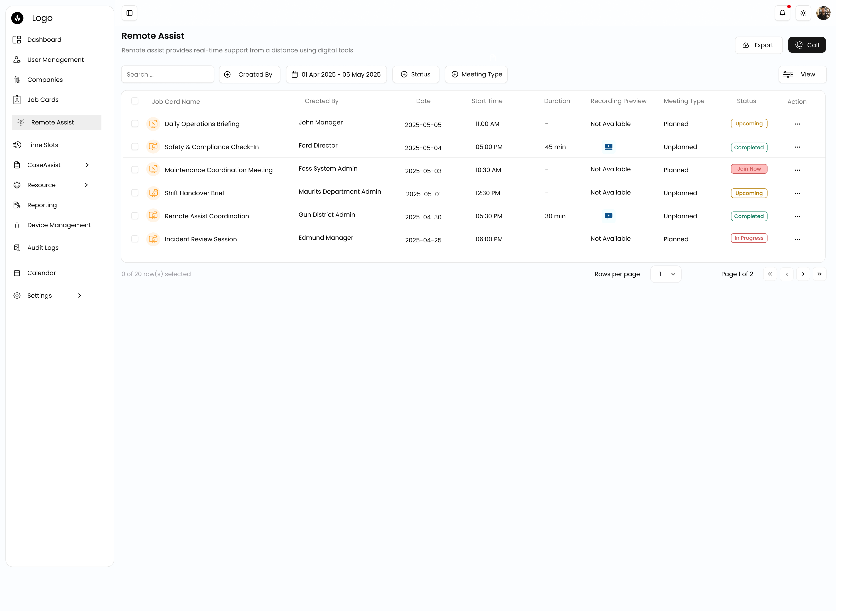Expand the CaseAssist sidebar submenu
Screen dimensions: 868x611
pos(87,165)
